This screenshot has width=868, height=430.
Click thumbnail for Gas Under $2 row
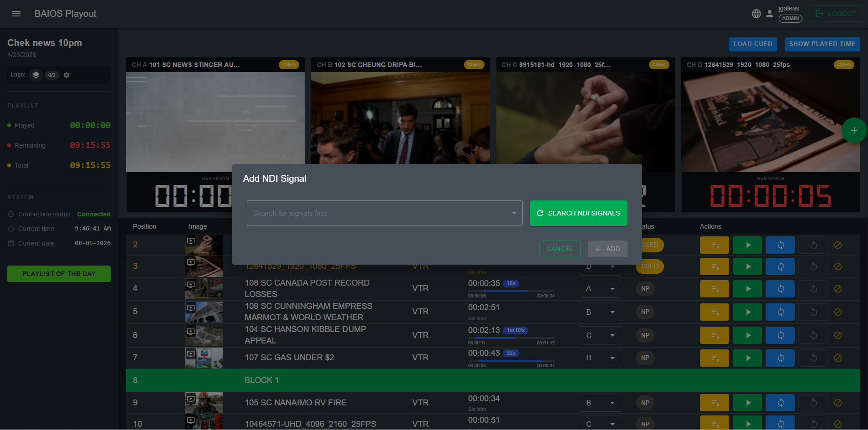point(204,358)
